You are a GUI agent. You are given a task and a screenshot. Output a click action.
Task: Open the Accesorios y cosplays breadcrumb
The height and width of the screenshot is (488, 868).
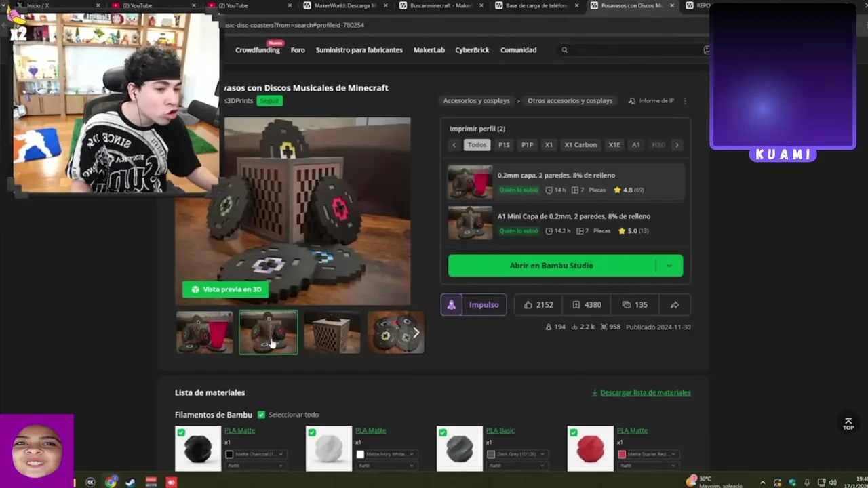point(476,101)
